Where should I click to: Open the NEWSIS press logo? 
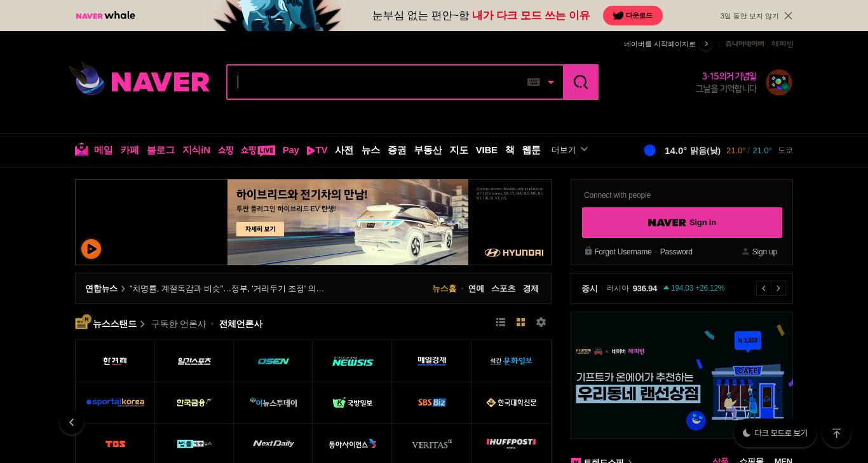tap(352, 361)
